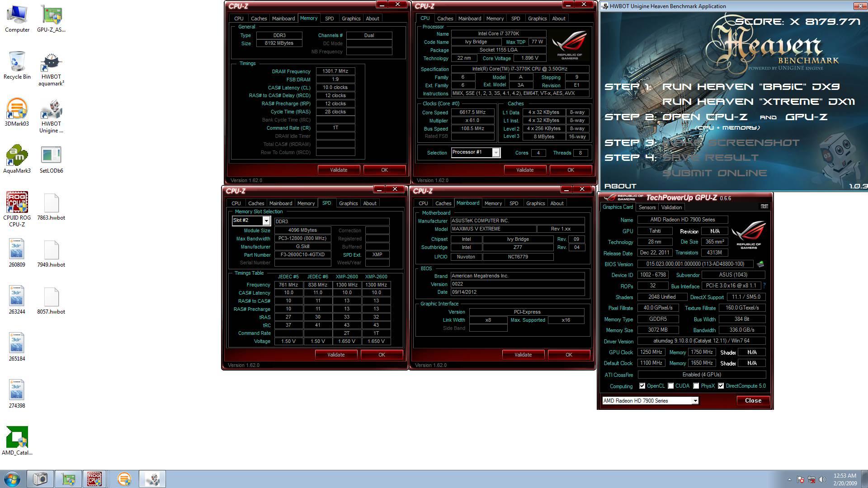This screenshot has height=488, width=868.
Task: Select the 274398 3dr file
Action: pyautogui.click(x=17, y=395)
